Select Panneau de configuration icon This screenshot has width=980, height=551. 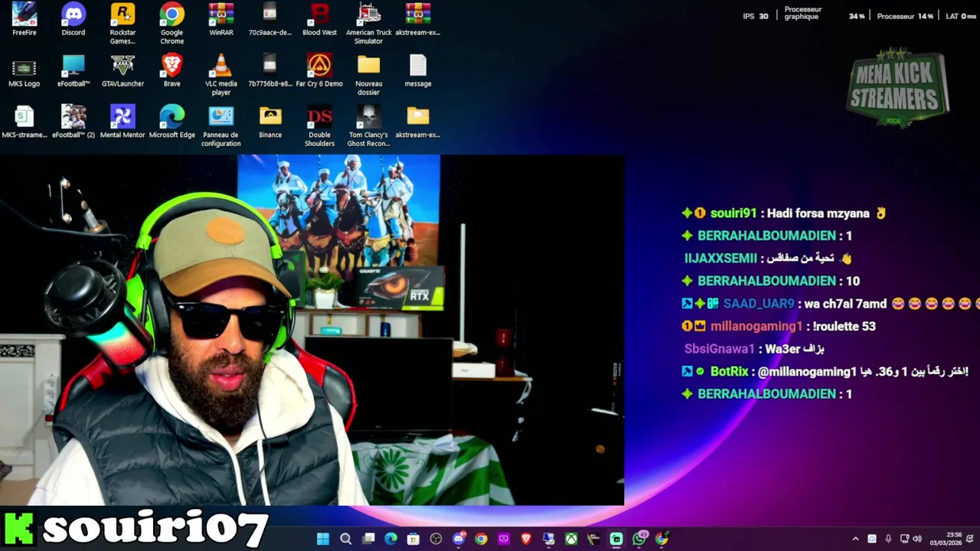pyautogui.click(x=221, y=126)
